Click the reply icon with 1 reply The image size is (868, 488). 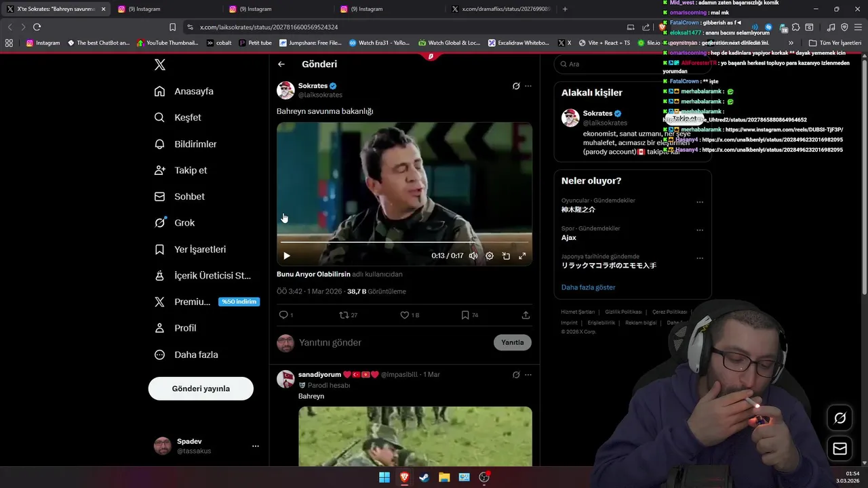click(x=286, y=315)
